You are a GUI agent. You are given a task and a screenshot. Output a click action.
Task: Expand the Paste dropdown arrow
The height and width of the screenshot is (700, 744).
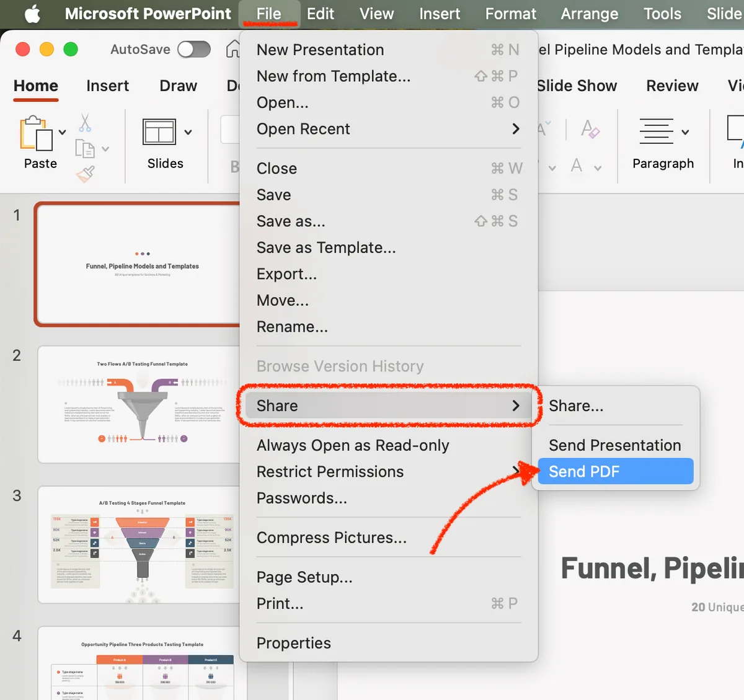(62, 132)
